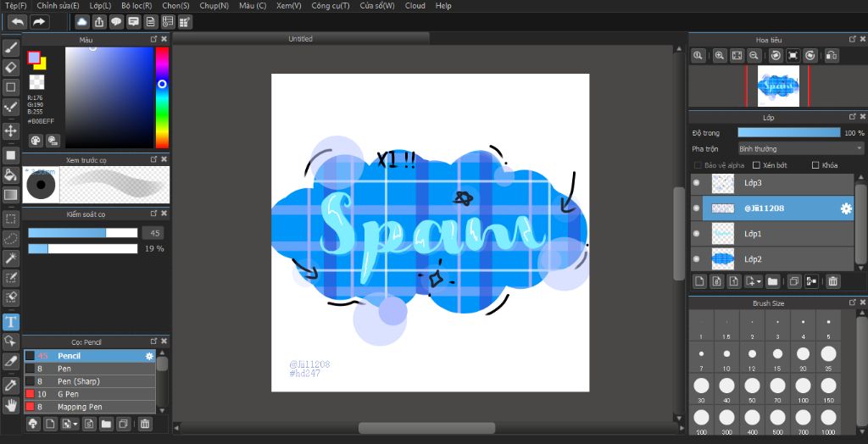Select the Lasso selection tool

[11, 239]
